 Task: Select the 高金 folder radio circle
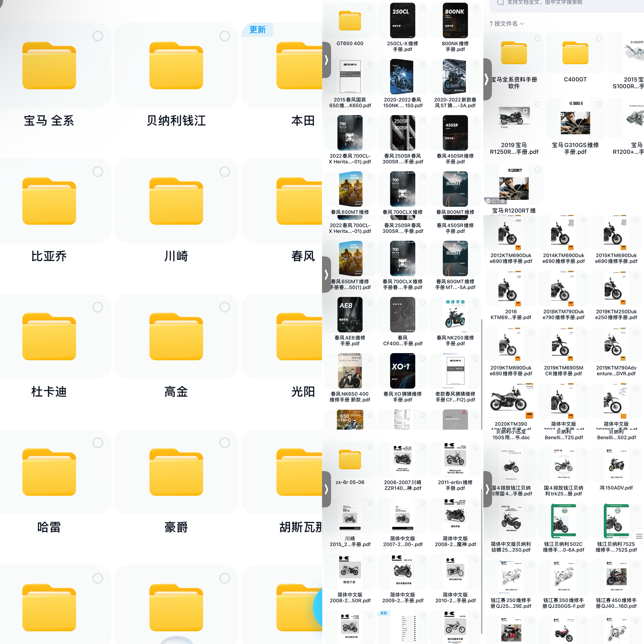[x=225, y=307]
